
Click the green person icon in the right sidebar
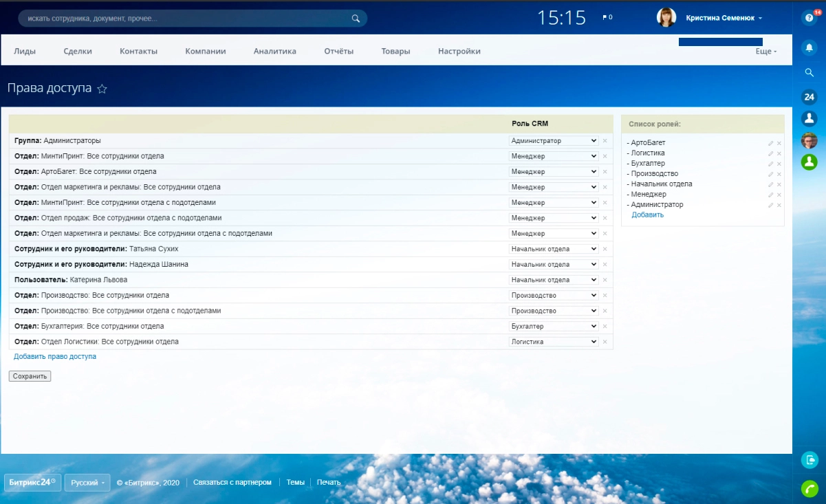(809, 162)
